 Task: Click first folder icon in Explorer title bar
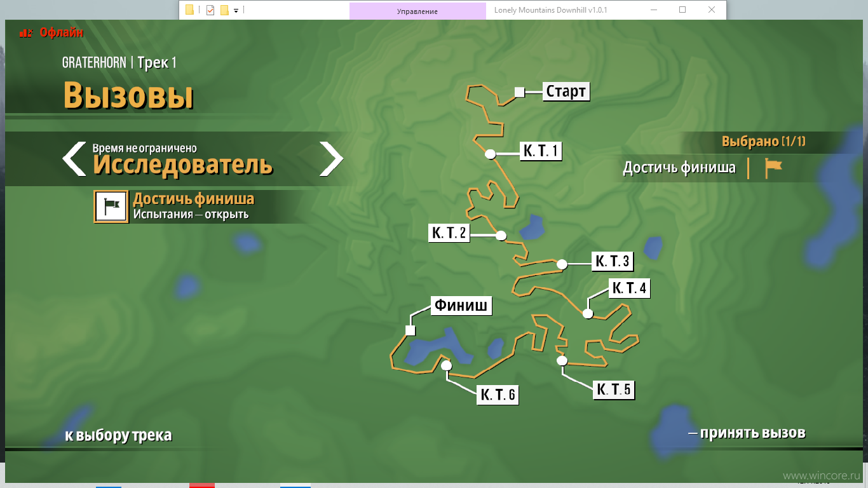[x=189, y=10]
